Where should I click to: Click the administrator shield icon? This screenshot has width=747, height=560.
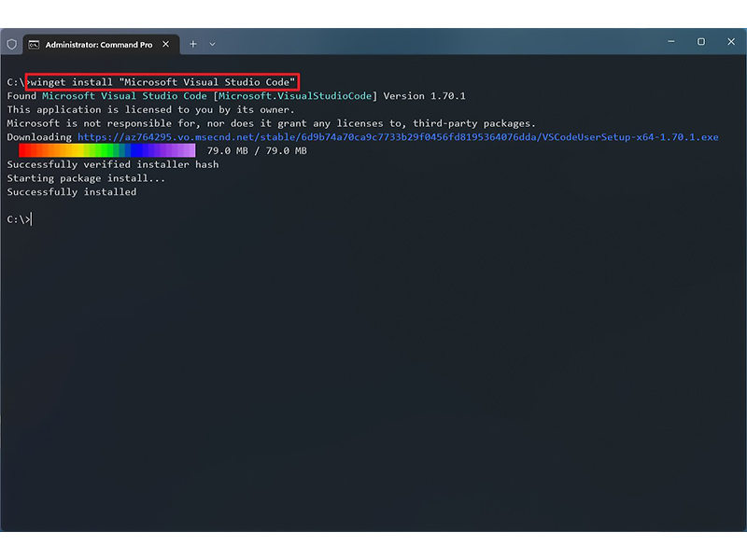tap(12, 44)
